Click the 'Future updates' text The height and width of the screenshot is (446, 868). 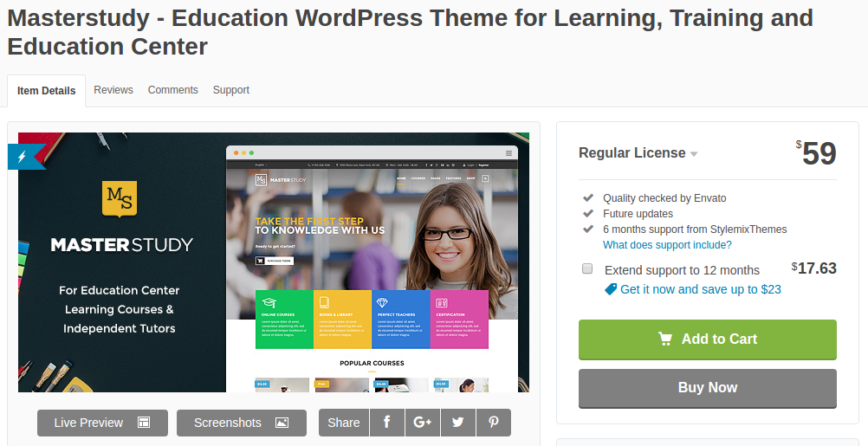click(638, 214)
